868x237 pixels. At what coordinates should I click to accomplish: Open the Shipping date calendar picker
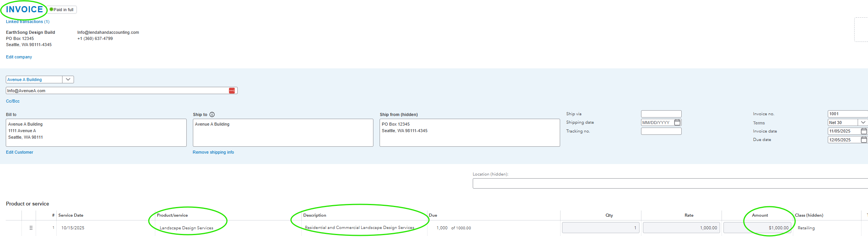677,123
